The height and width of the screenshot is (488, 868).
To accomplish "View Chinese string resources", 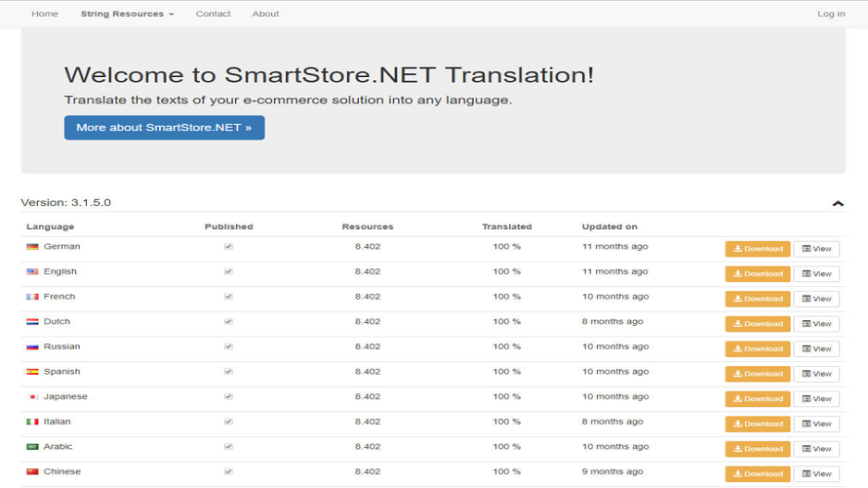I will pyautogui.click(x=816, y=473).
